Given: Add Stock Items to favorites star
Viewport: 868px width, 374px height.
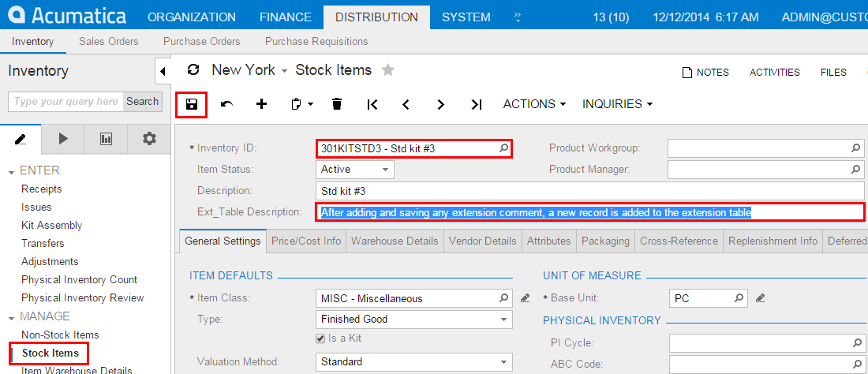Looking at the screenshot, I should point(387,70).
